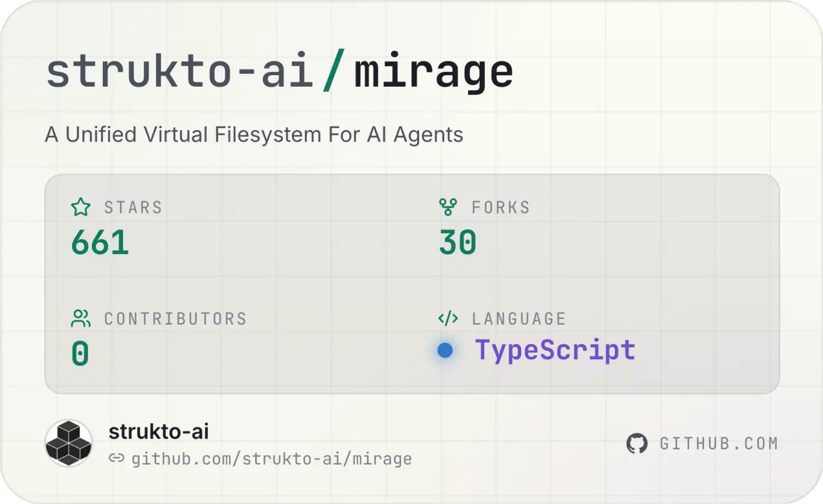The width and height of the screenshot is (823, 504).
Task: Click the LANGUAGE label
Action: pyautogui.click(x=519, y=319)
